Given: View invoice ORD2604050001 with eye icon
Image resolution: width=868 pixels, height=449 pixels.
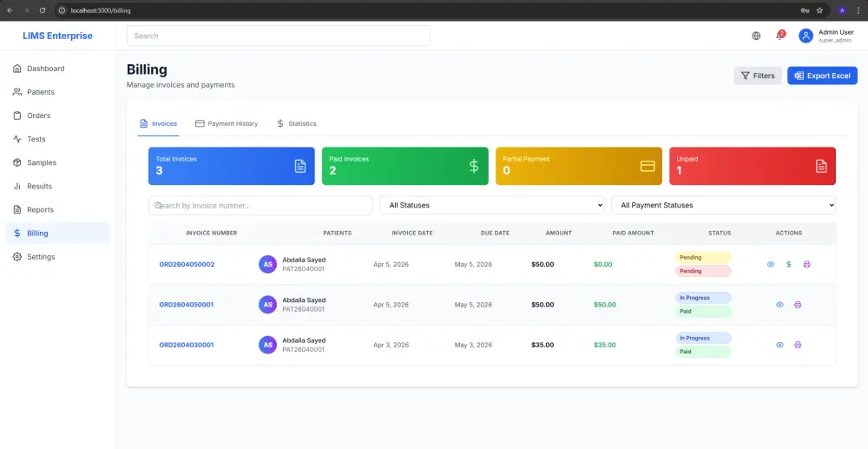Looking at the screenshot, I should [x=779, y=305].
